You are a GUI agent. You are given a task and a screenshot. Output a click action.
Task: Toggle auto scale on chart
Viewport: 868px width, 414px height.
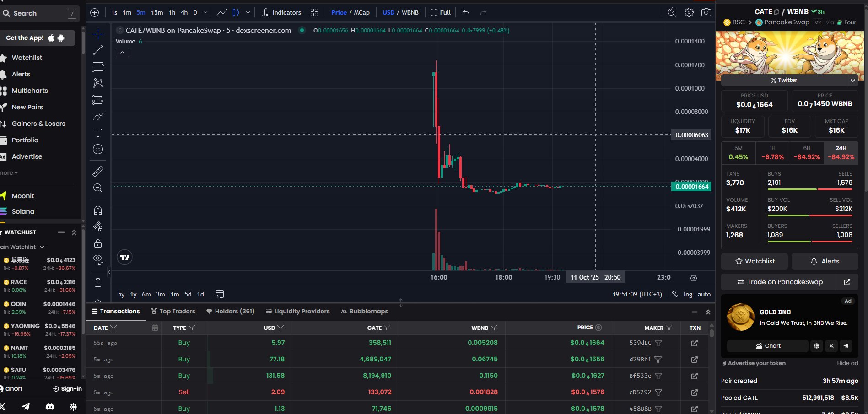click(x=704, y=294)
